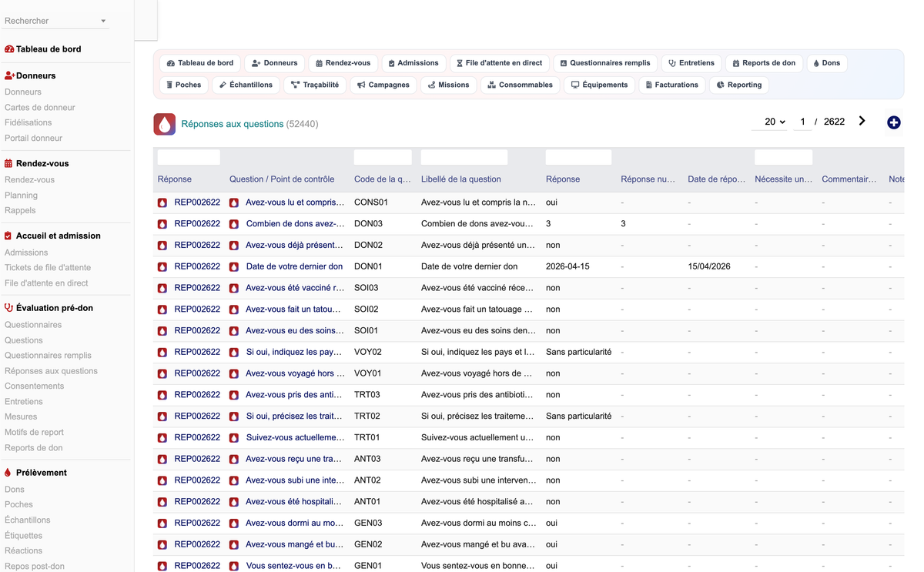The image size is (924, 572).
Task: Open the Admissions toolbar tab
Action: pyautogui.click(x=413, y=63)
